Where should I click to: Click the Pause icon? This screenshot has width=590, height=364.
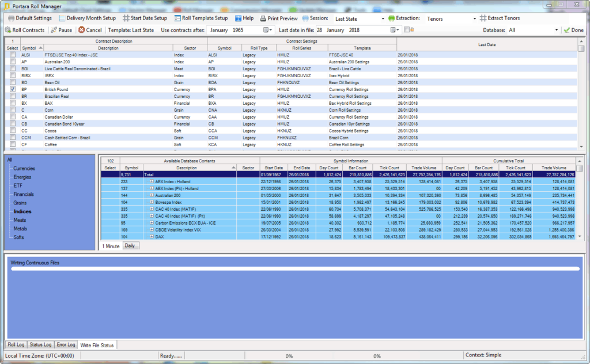point(54,30)
